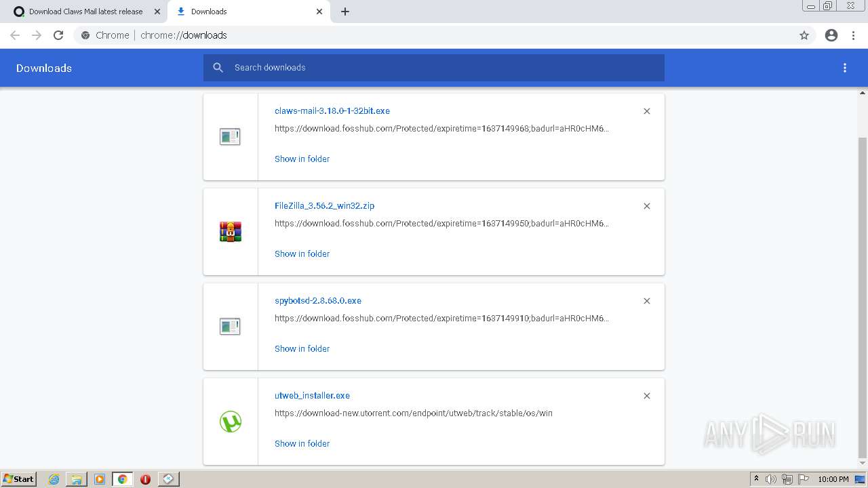868x488 pixels.
Task: Click the Downloads page title
Action: point(44,68)
